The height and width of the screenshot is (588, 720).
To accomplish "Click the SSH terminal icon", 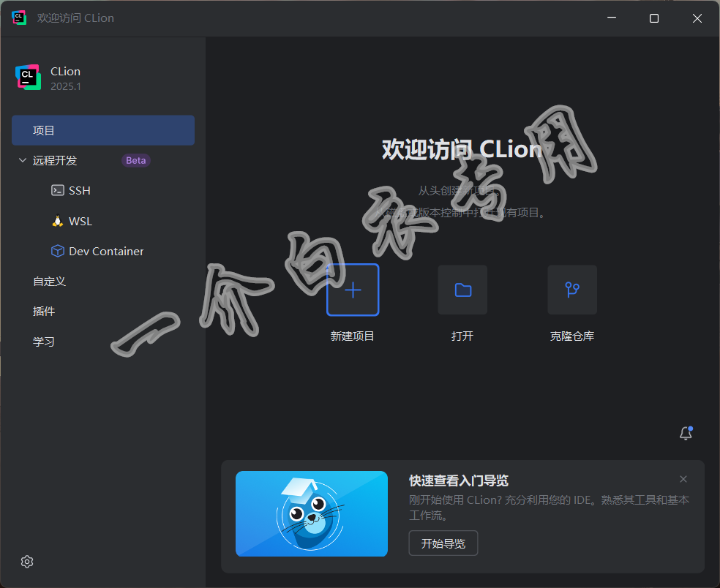I will coord(57,190).
